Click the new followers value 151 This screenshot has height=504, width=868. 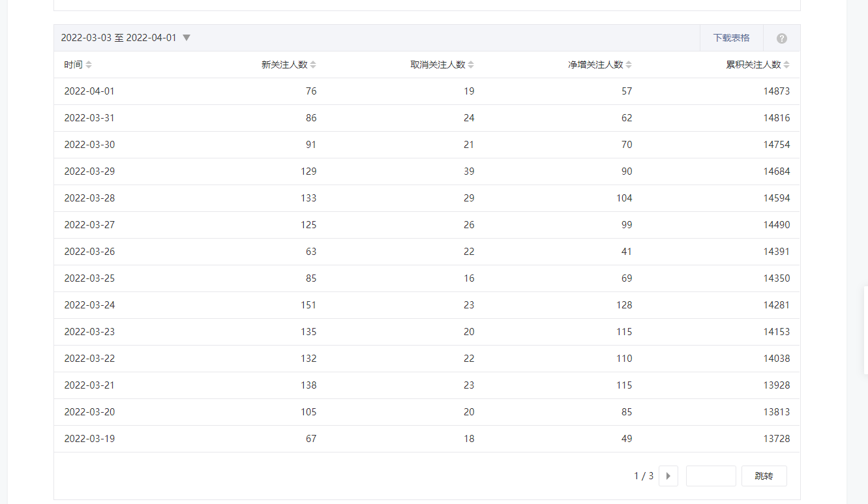tap(308, 305)
